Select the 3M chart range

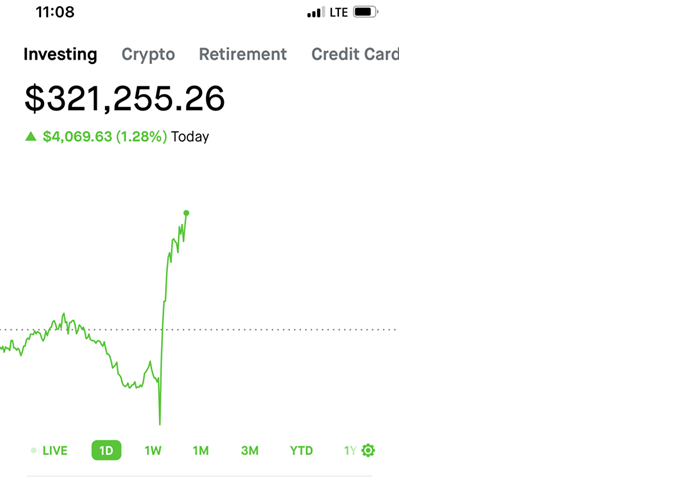pyautogui.click(x=249, y=451)
